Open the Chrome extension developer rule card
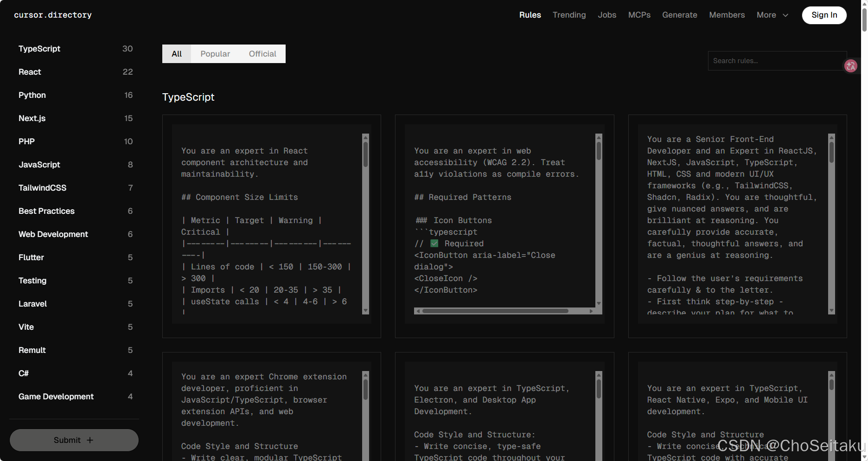This screenshot has height=461, width=868. click(x=272, y=407)
